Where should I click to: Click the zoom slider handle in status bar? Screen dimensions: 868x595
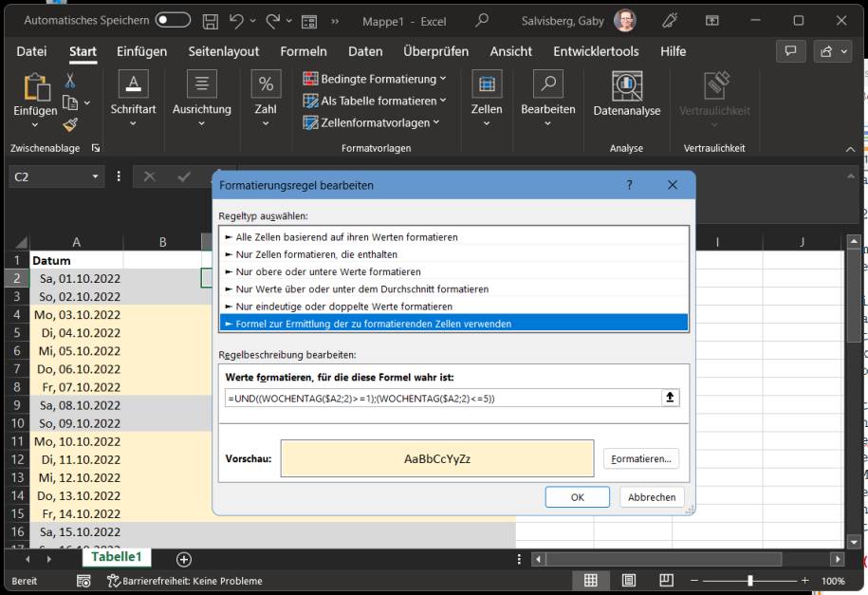pos(749,580)
